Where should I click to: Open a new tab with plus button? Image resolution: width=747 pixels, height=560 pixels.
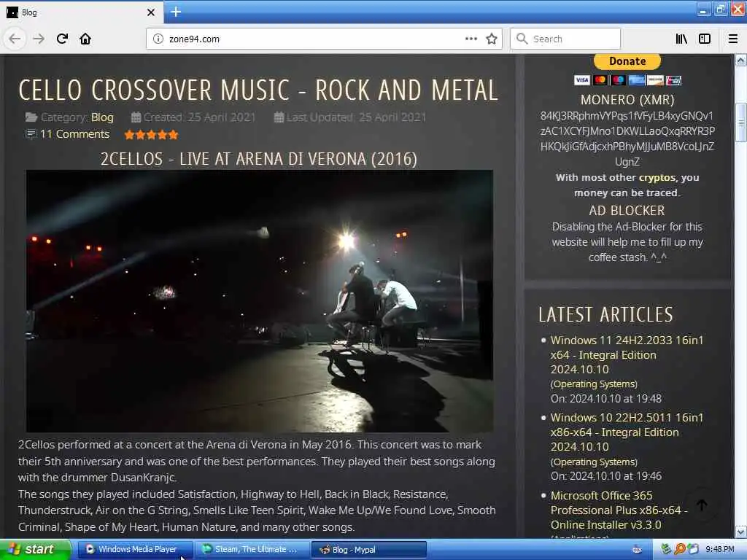[176, 12]
